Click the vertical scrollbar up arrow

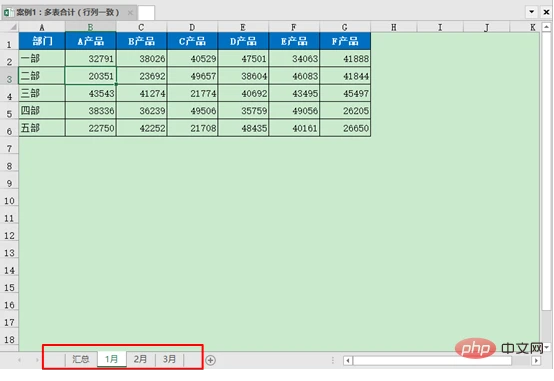click(x=546, y=27)
